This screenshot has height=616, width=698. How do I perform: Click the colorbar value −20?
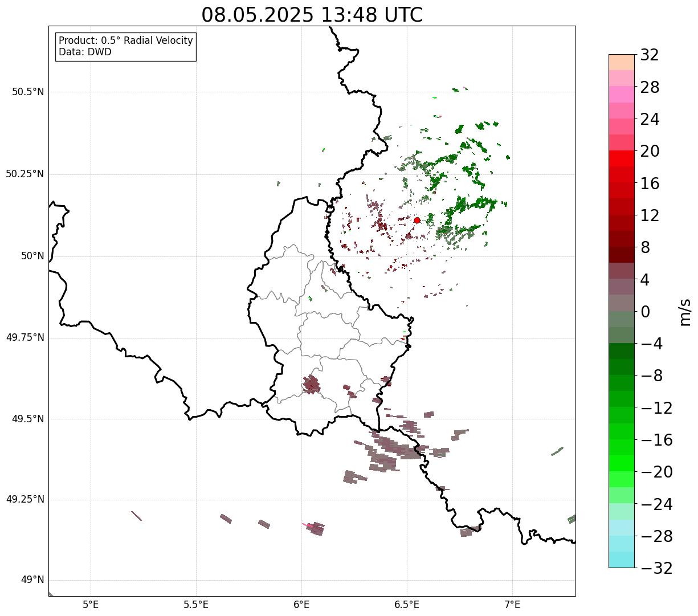click(656, 472)
